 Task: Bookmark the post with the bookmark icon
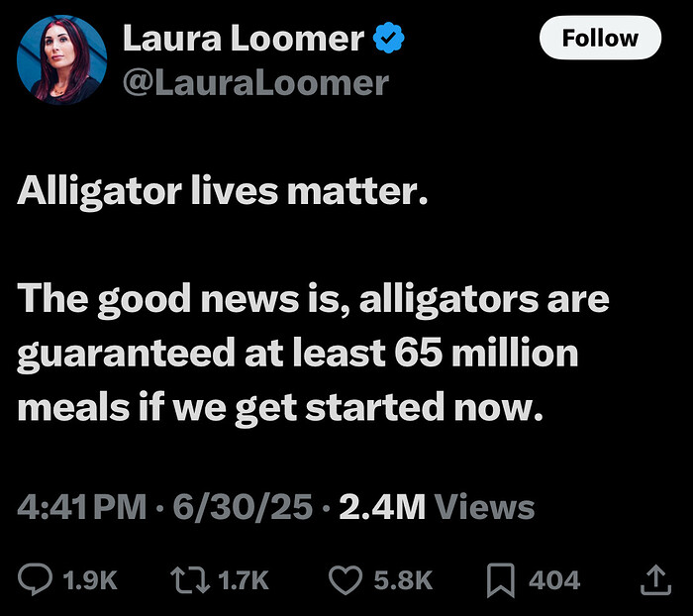pos(501,580)
